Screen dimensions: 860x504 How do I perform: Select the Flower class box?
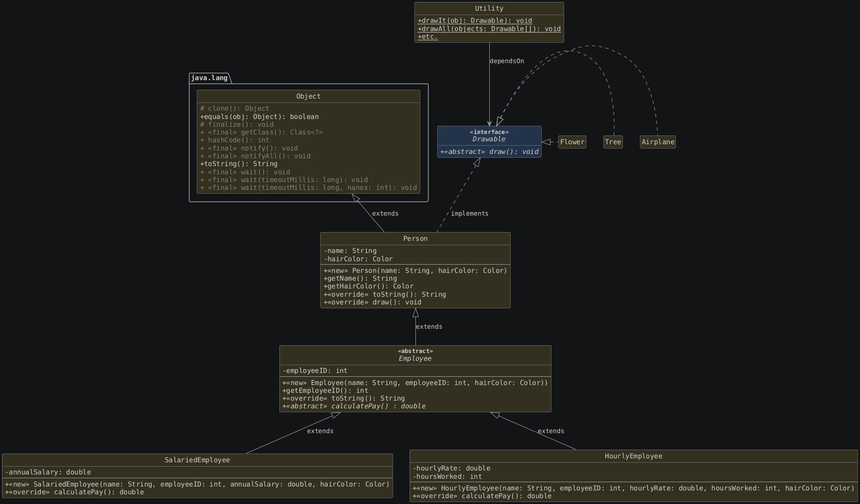572,142
